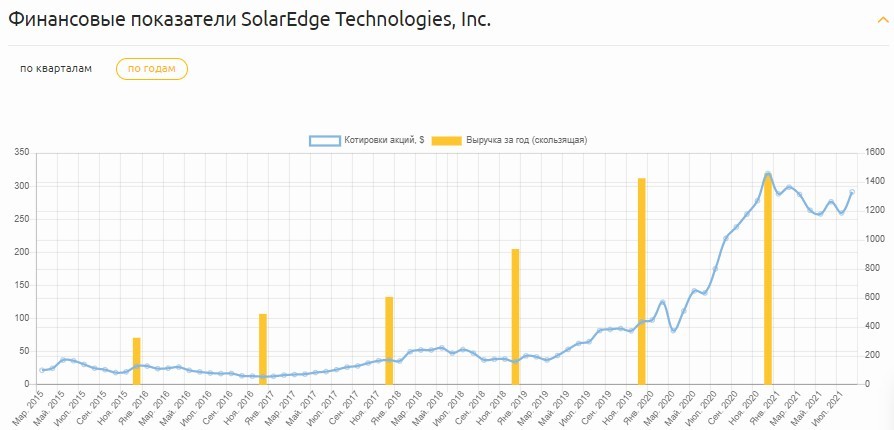The image size is (894, 430).
Task: Click the January 2020 revenue bar
Action: tap(641, 281)
